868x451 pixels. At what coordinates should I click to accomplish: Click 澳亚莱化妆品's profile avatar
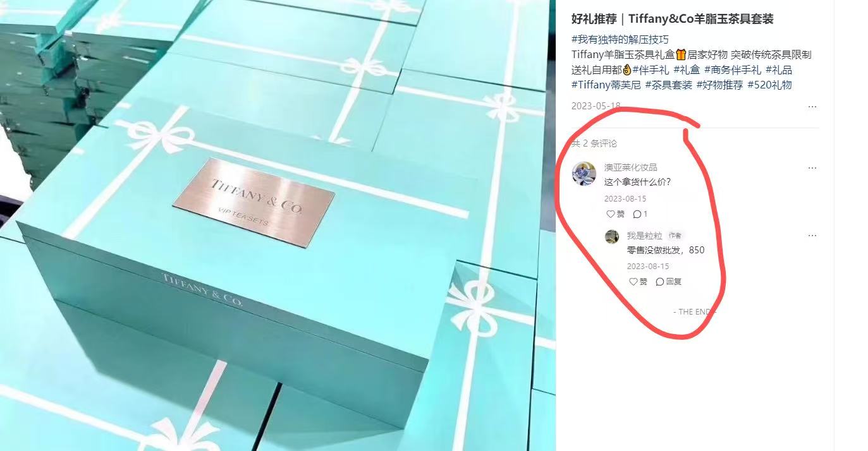point(584,173)
